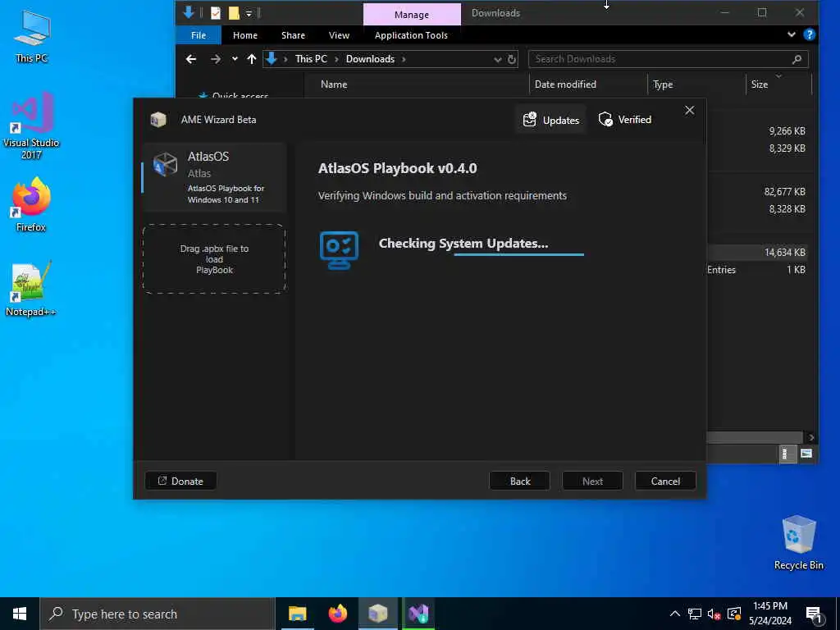840x630 pixels.
Task: Cancel the AME Wizard setup
Action: (665, 481)
